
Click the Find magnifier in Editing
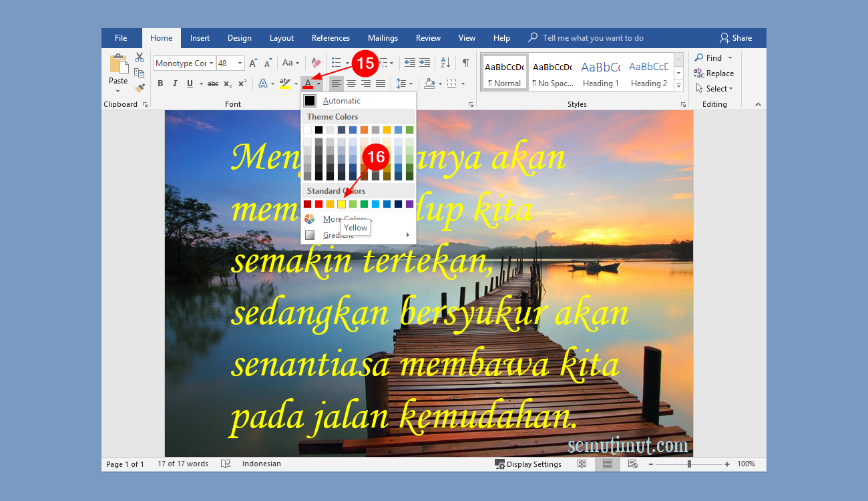699,58
